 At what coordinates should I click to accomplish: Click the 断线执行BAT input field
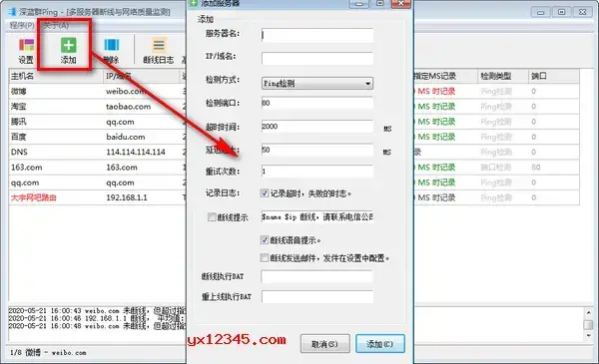[x=317, y=276]
